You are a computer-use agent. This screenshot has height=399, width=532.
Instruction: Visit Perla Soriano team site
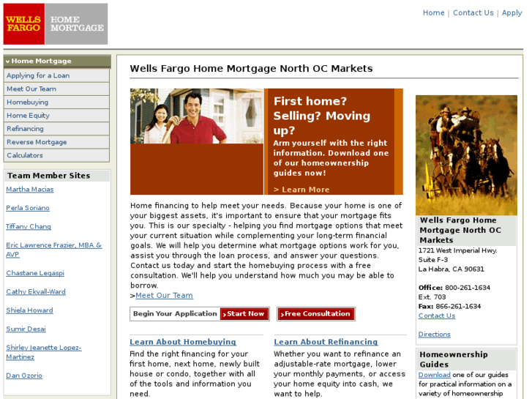point(28,208)
